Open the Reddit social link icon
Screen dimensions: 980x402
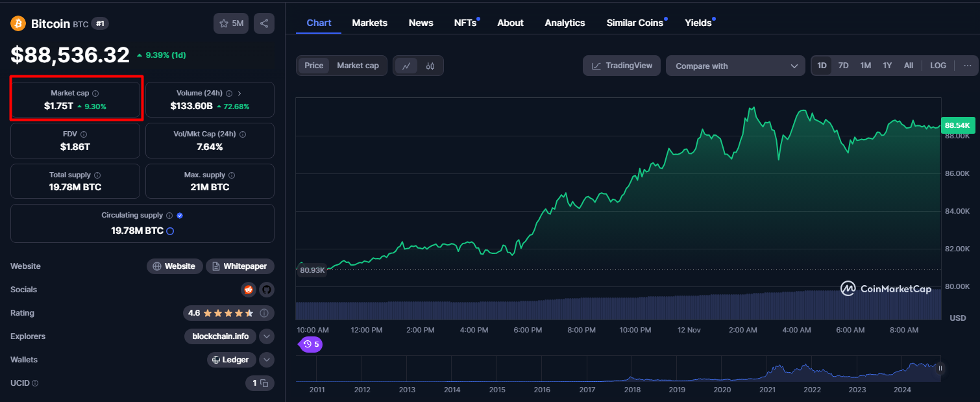point(248,290)
